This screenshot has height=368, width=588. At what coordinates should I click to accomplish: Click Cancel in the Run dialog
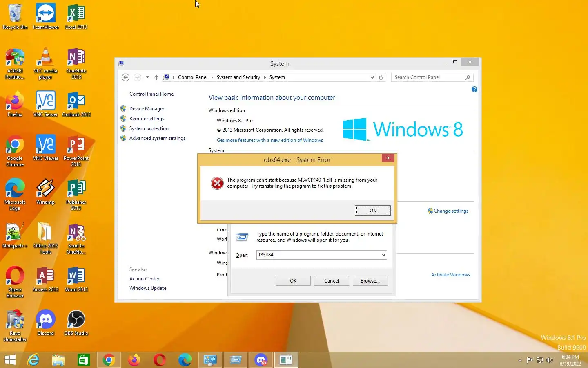(332, 281)
